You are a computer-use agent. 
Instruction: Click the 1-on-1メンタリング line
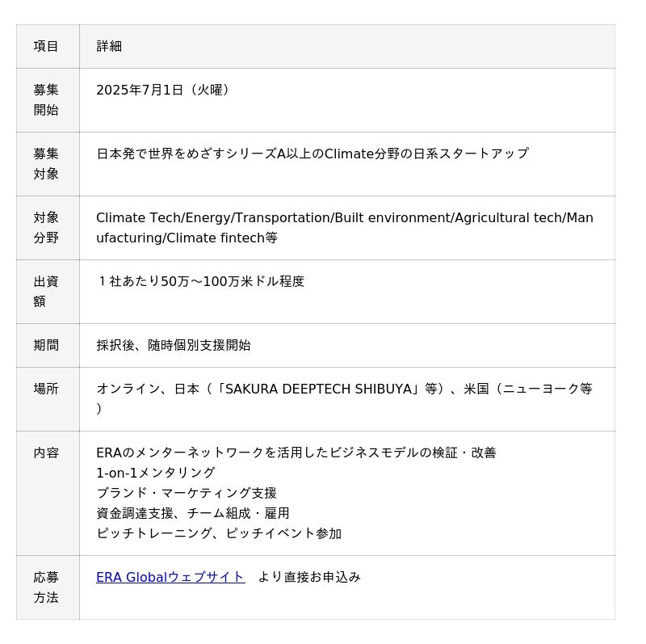click(156, 473)
